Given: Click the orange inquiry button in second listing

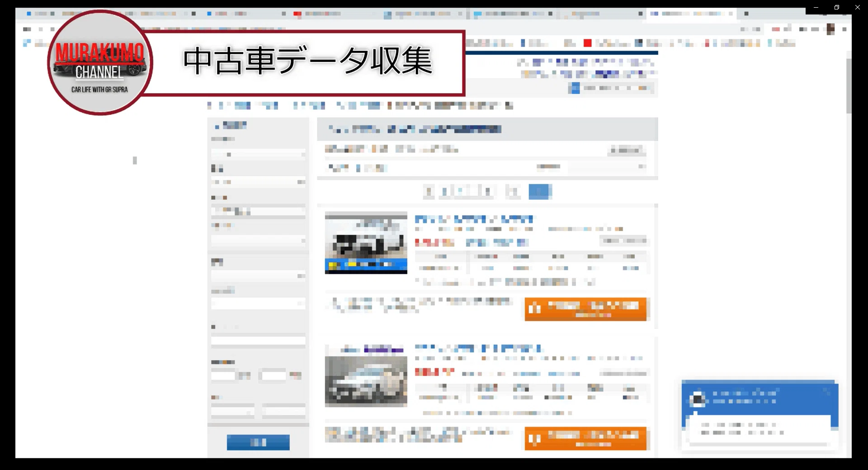Looking at the screenshot, I should coord(585,438).
